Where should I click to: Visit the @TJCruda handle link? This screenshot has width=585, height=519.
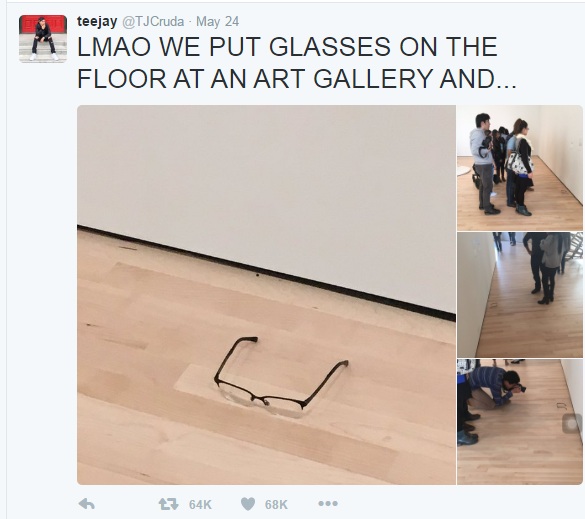coord(153,21)
